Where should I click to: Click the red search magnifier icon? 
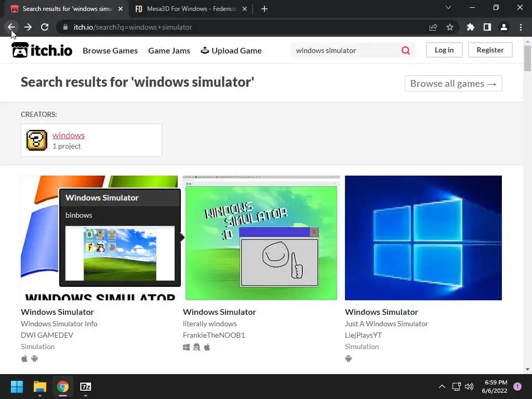406,50
